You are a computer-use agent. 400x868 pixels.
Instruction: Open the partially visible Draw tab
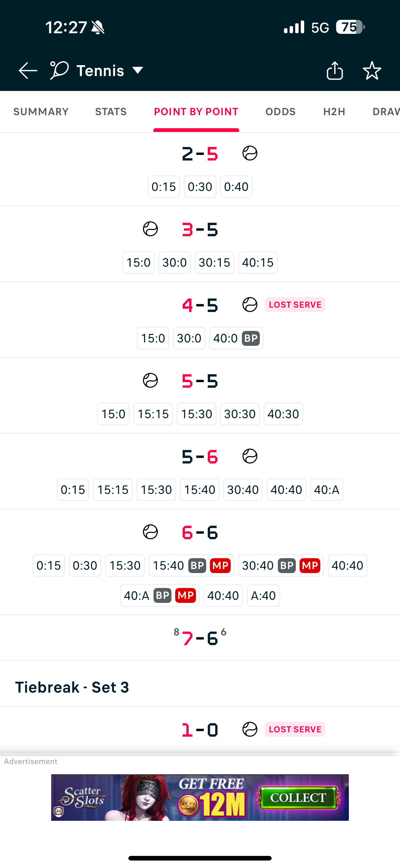tap(386, 111)
